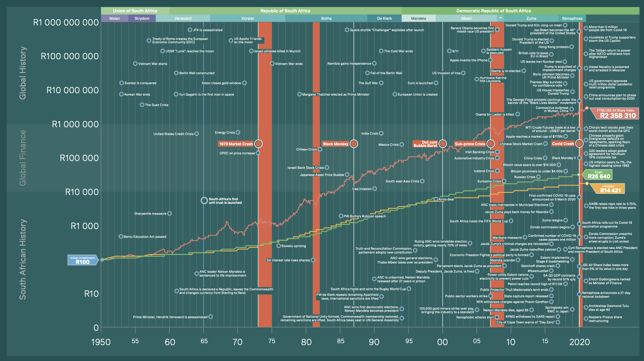Click South Africa's first unit trust marker
This screenshot has height=361, width=644.
[204, 200]
